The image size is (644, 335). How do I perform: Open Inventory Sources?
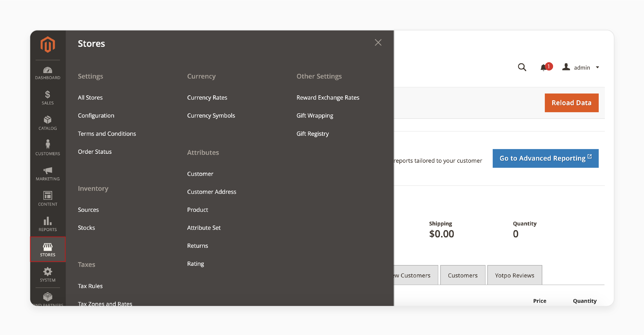click(88, 210)
